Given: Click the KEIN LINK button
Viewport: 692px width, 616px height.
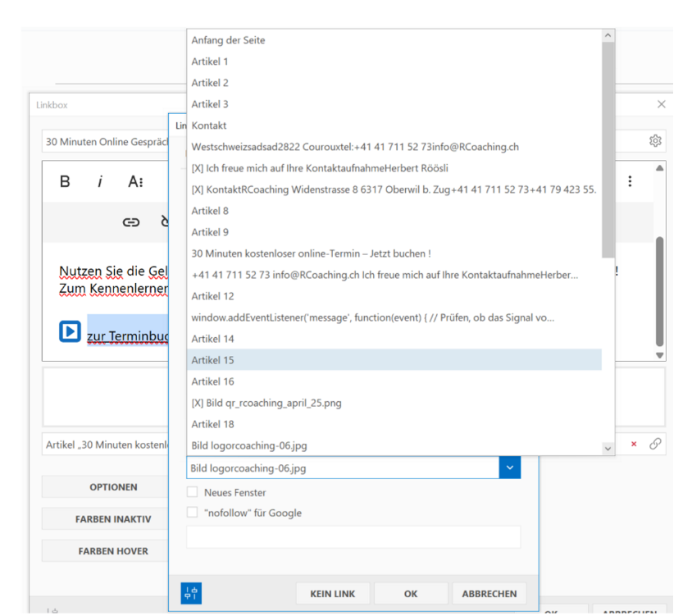Looking at the screenshot, I should click(332, 594).
